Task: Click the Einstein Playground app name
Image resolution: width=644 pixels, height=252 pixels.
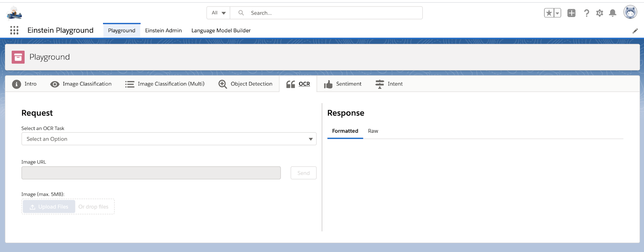Action: pos(60,30)
